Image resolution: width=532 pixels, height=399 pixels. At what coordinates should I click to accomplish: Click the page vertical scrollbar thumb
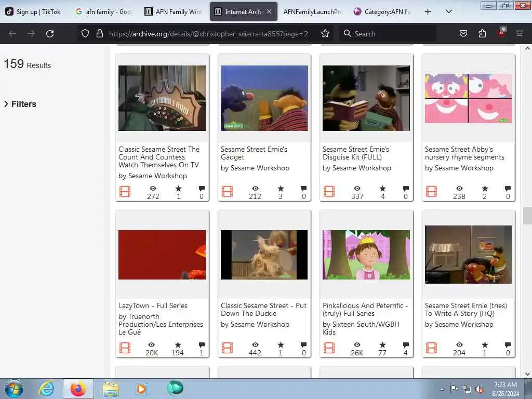coord(527,216)
